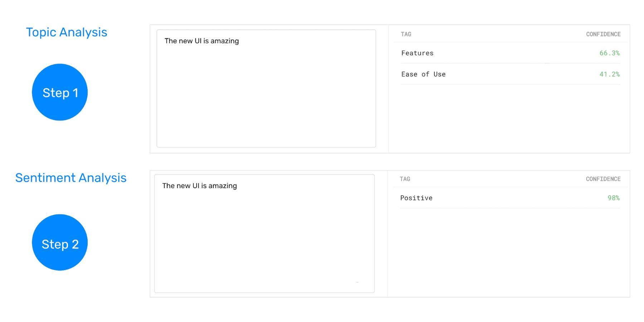
Task: Click the Step 2 blue circle
Action: coord(60,243)
